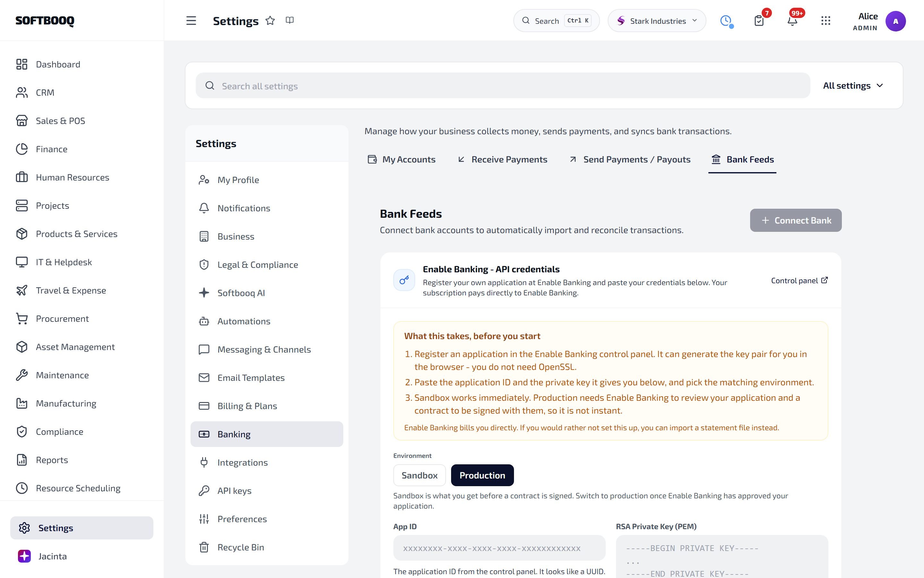Open Sales & POS module

[x=82, y=121]
